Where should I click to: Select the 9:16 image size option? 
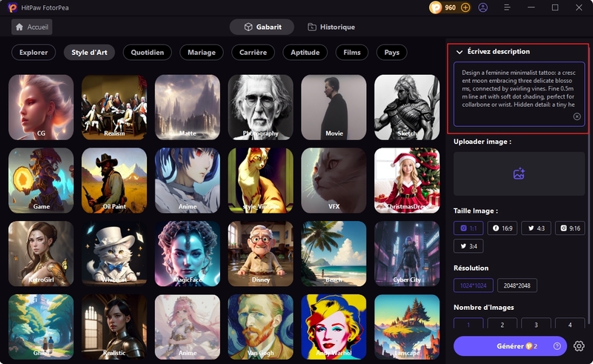coord(569,229)
